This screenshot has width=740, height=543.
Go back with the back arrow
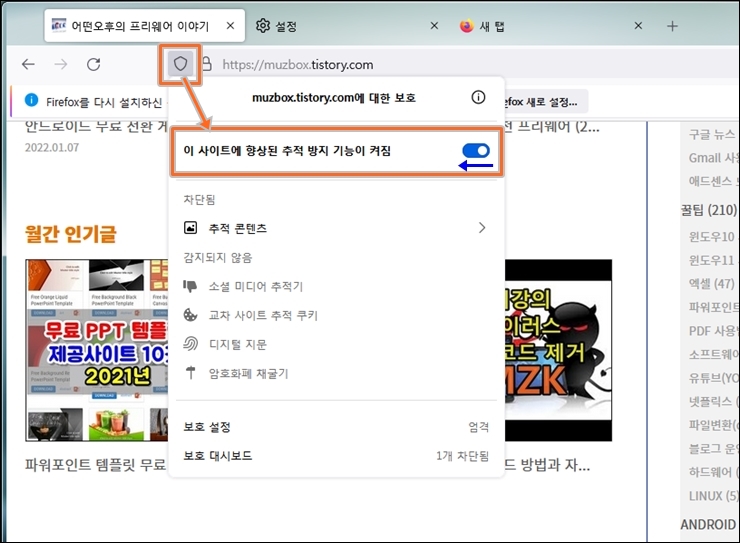pyautogui.click(x=28, y=64)
